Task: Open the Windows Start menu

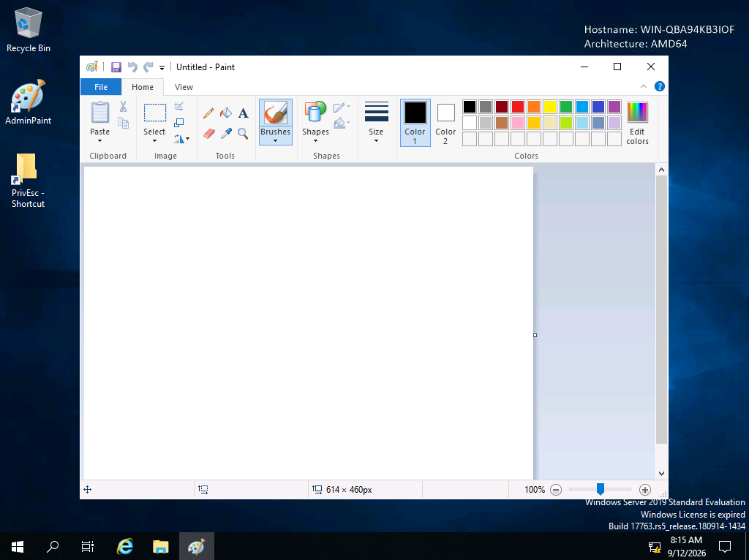Action: [18, 547]
